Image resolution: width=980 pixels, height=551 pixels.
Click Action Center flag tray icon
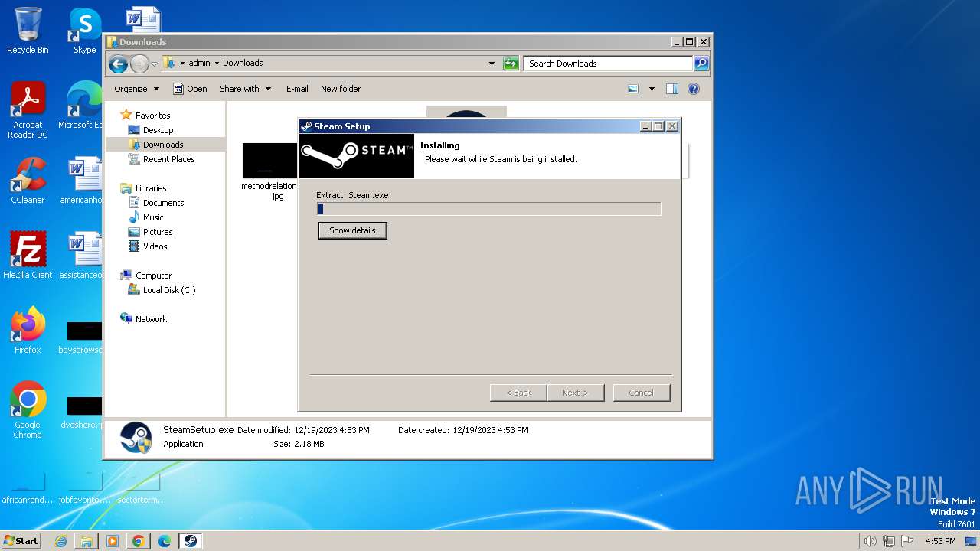[x=906, y=541]
